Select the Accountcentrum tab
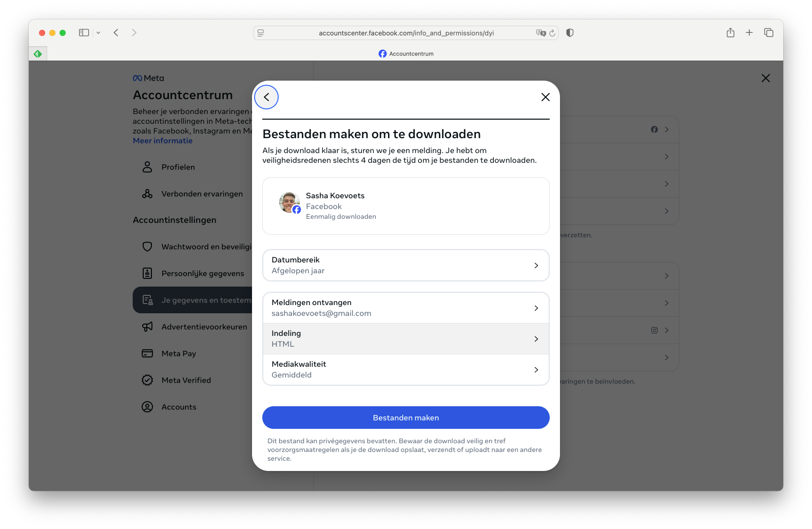812x529 pixels. (406, 53)
